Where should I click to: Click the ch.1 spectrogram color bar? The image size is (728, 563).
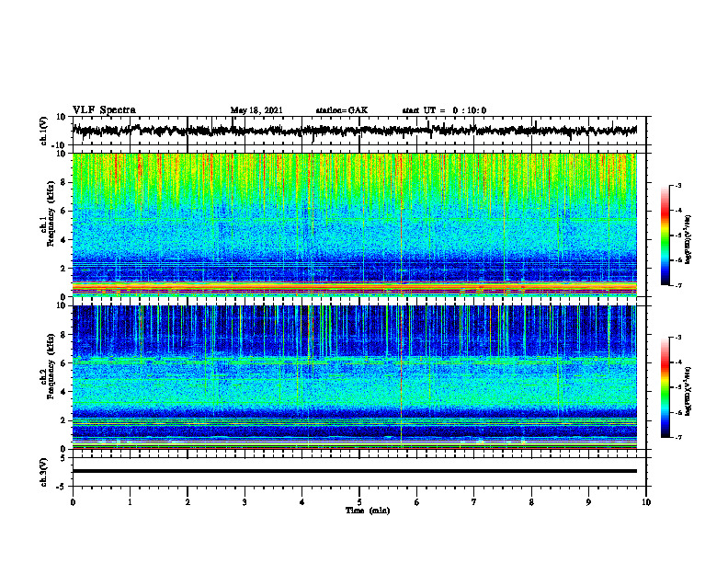coord(665,236)
